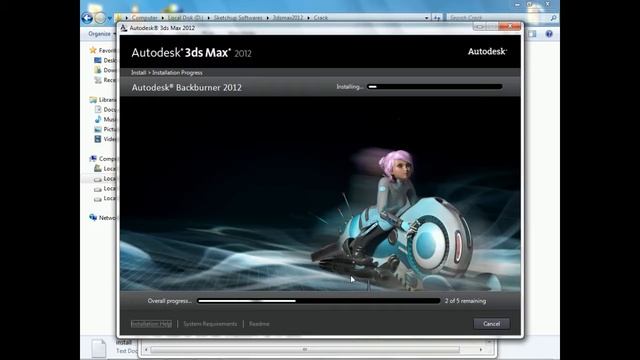Click the Explorer search magnifier icon
Viewport: 640px width, 360px height.
pyautogui.click(x=553, y=18)
